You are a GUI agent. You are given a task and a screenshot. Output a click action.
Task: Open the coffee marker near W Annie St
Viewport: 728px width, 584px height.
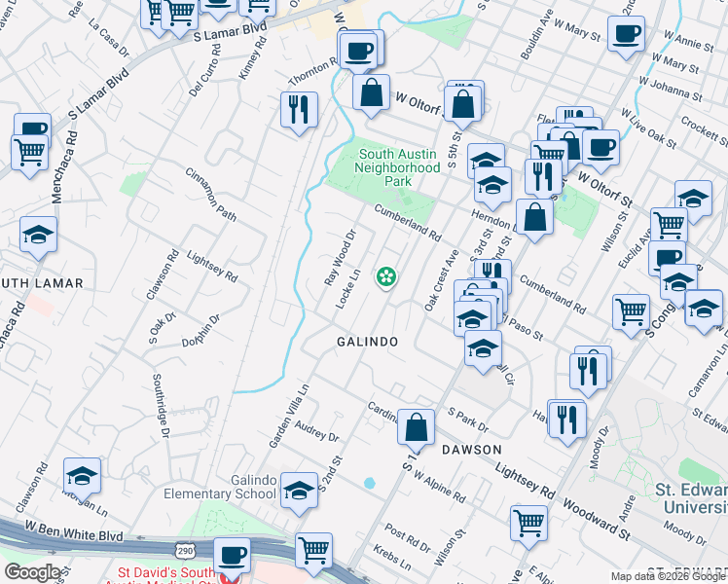tap(626, 35)
